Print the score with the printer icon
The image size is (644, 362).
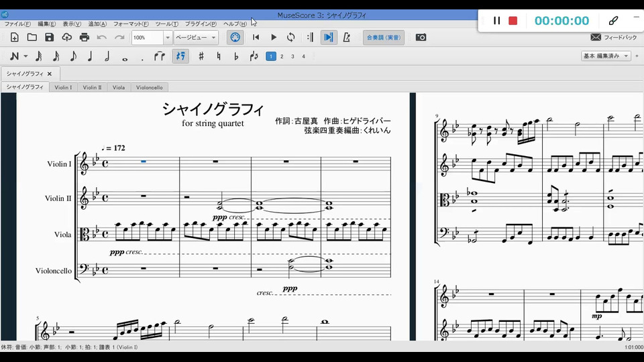coord(85,38)
